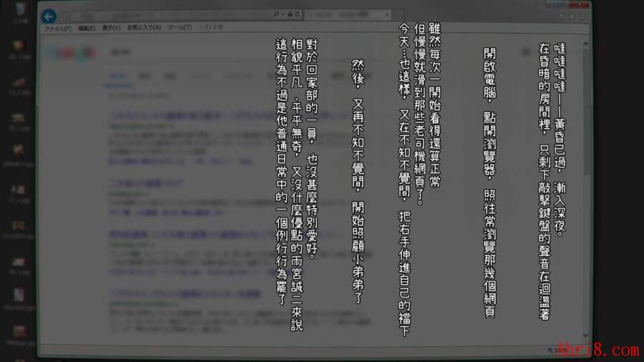
Task: Open the ファイル(F) menu
Action: click(x=57, y=28)
